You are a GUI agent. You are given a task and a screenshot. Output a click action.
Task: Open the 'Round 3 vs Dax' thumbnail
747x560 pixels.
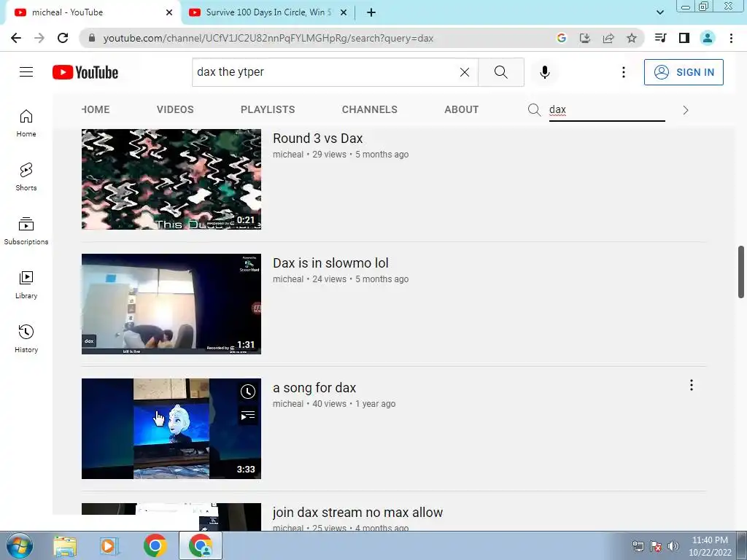[x=171, y=179]
